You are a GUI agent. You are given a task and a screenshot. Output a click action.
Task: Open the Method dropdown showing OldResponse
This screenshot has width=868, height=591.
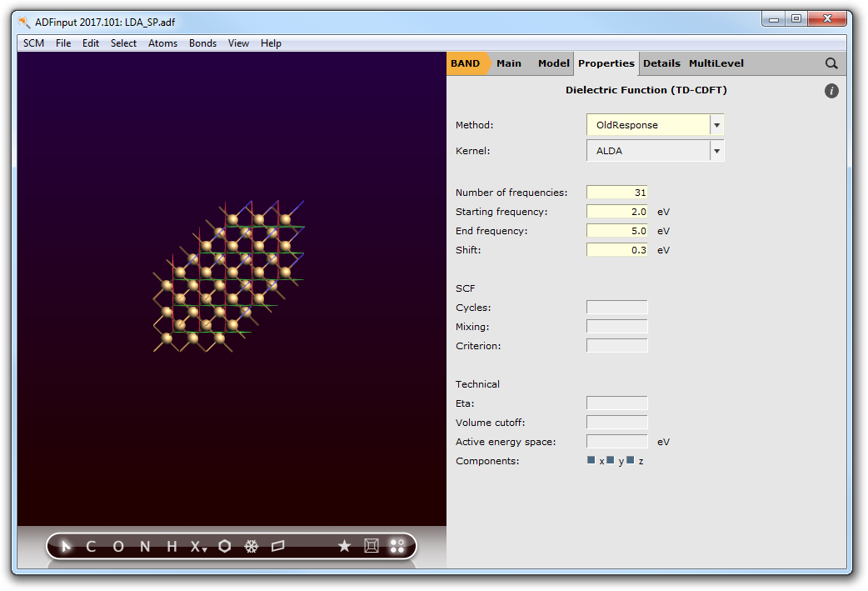click(655, 125)
